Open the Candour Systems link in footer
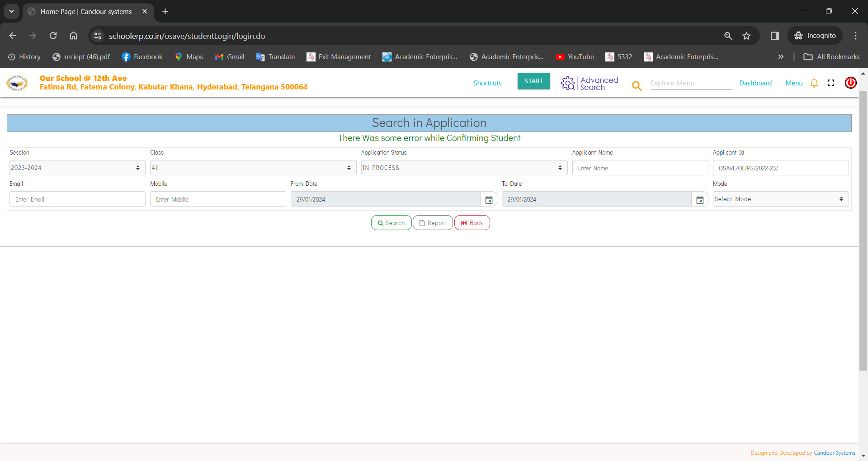The height and width of the screenshot is (461, 868). pos(834,452)
